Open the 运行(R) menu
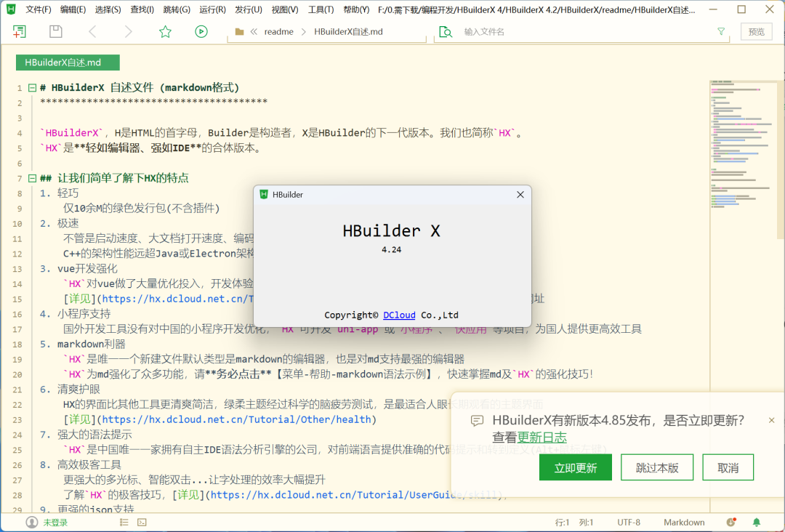The width and height of the screenshot is (785, 532). coord(212,9)
